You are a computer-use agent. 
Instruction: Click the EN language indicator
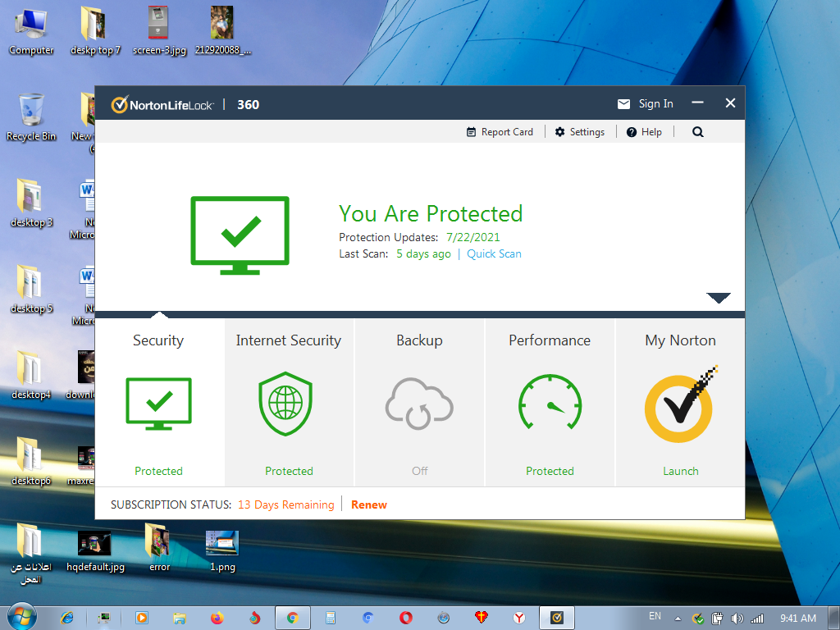tap(655, 616)
